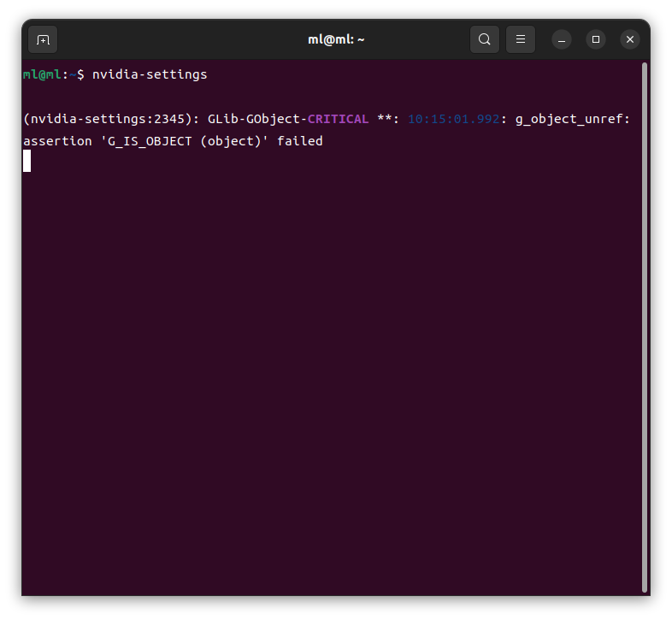
Task: Close the terminal window
Action: (x=630, y=39)
